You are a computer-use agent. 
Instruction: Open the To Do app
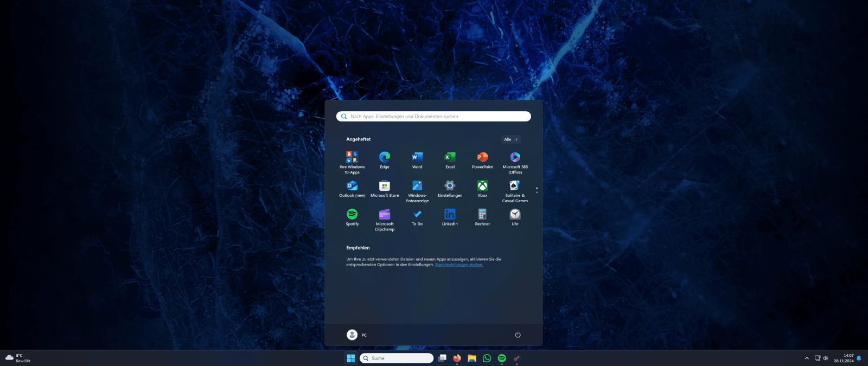(417, 217)
